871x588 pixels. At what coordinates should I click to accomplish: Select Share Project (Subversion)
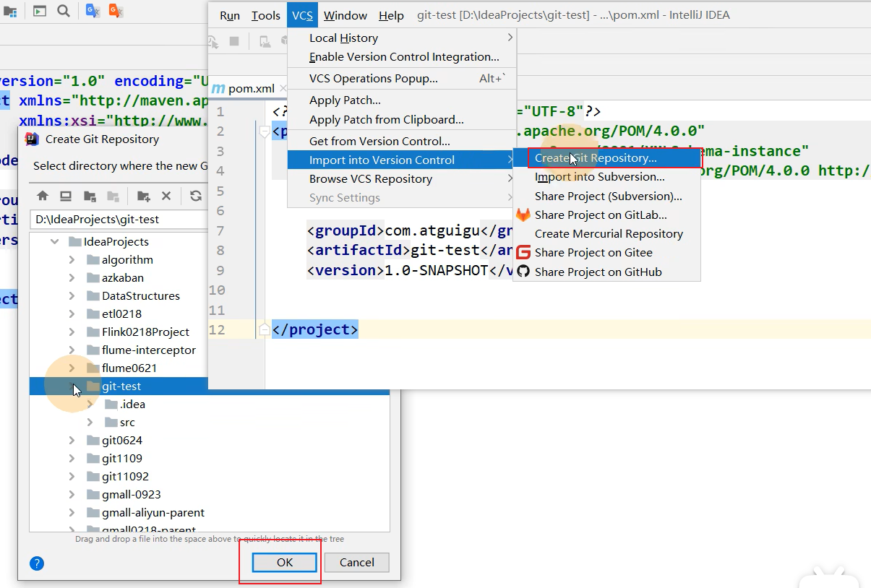[x=606, y=196]
